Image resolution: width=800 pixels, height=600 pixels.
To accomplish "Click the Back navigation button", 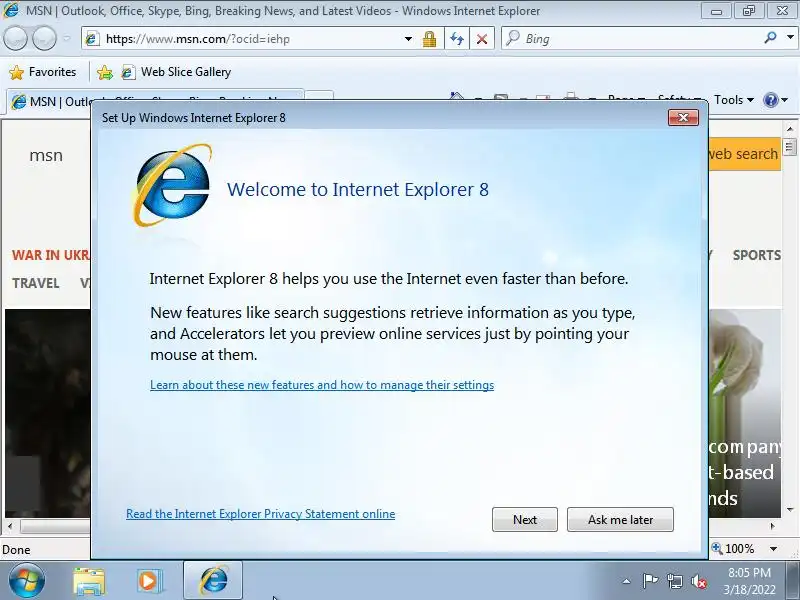I will [x=15, y=38].
